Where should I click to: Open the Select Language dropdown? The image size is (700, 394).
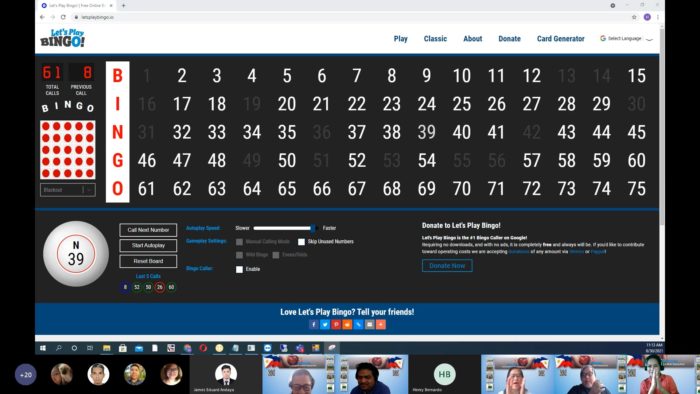(626, 38)
